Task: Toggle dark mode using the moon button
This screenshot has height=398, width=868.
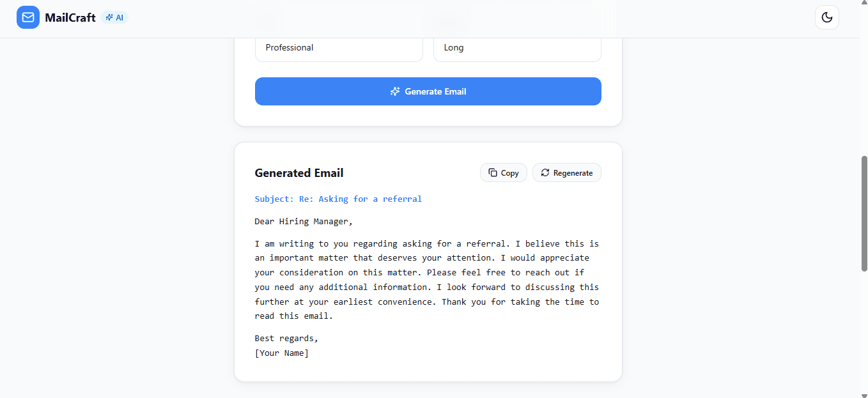Action: [x=827, y=17]
